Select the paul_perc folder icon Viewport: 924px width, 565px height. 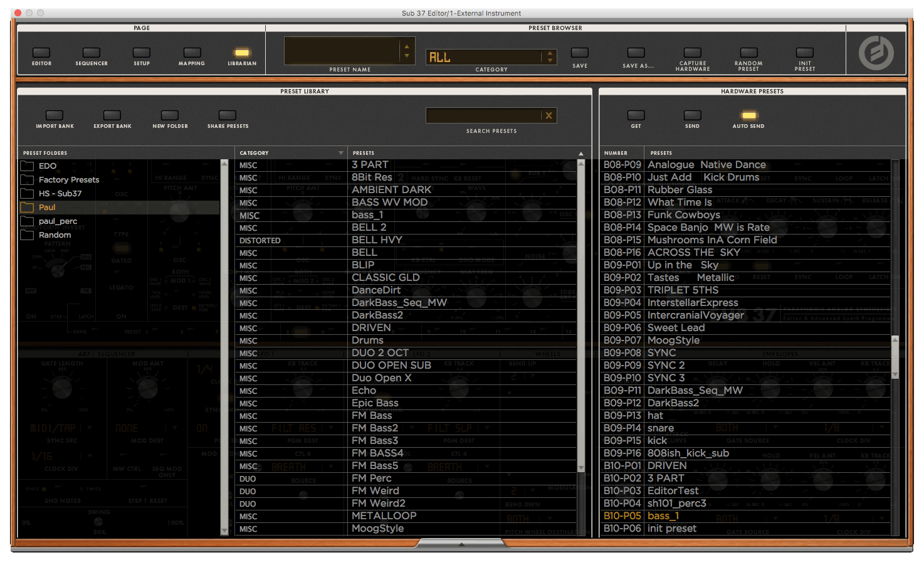[27, 221]
